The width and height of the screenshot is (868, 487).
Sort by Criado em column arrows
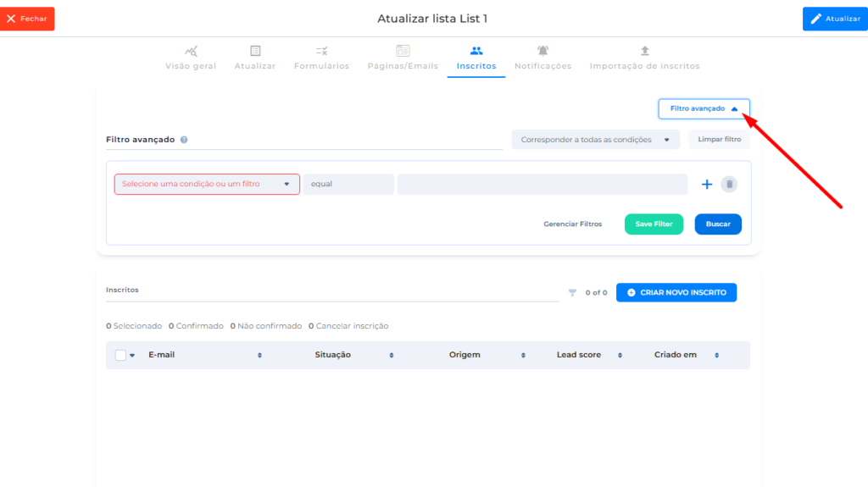pos(716,356)
